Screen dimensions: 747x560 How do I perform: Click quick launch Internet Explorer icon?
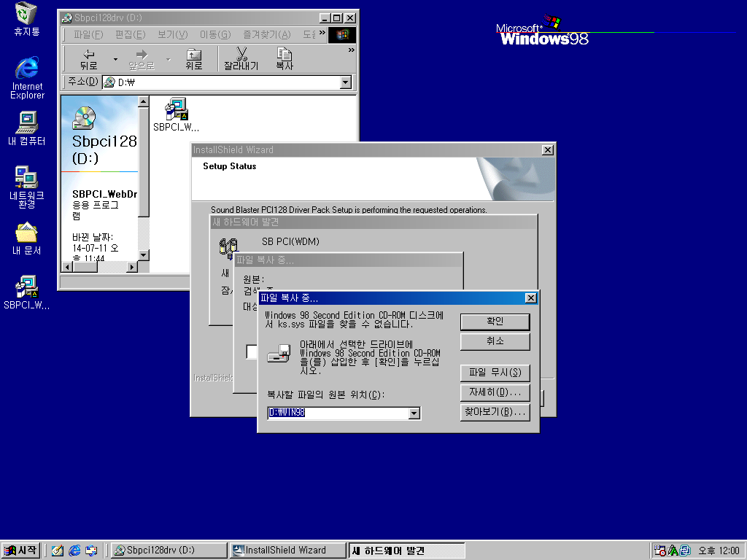tap(74, 551)
